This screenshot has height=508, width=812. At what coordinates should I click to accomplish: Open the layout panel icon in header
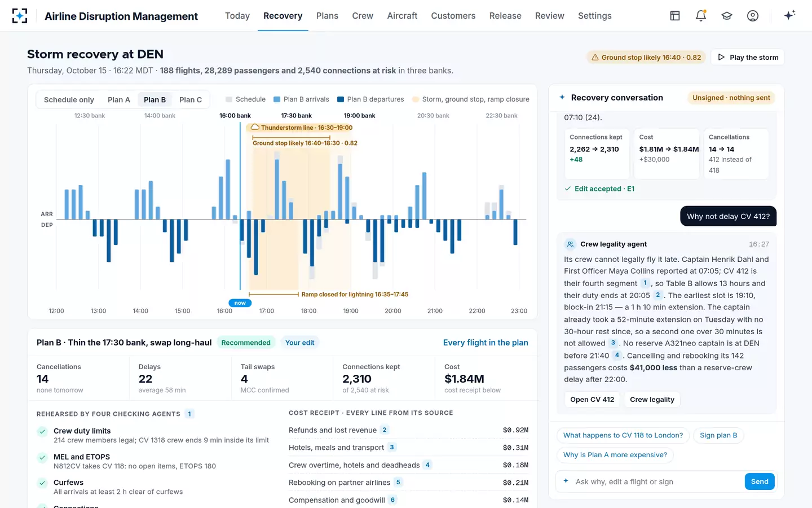675,16
